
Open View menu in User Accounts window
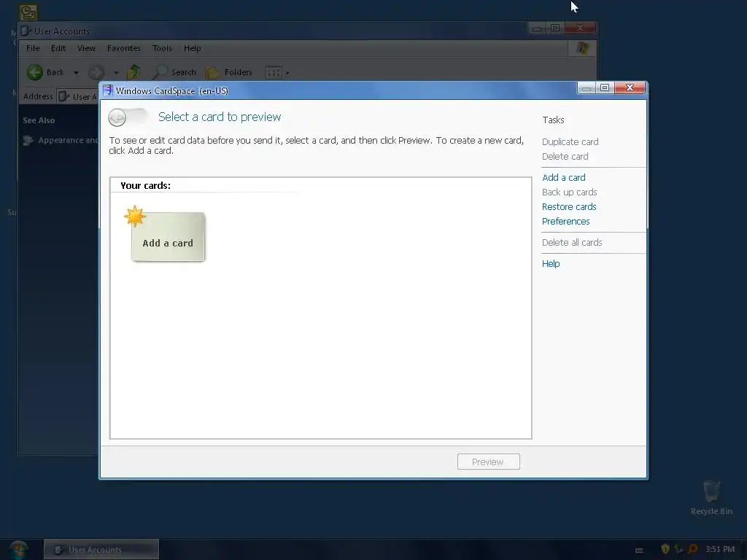(86, 48)
